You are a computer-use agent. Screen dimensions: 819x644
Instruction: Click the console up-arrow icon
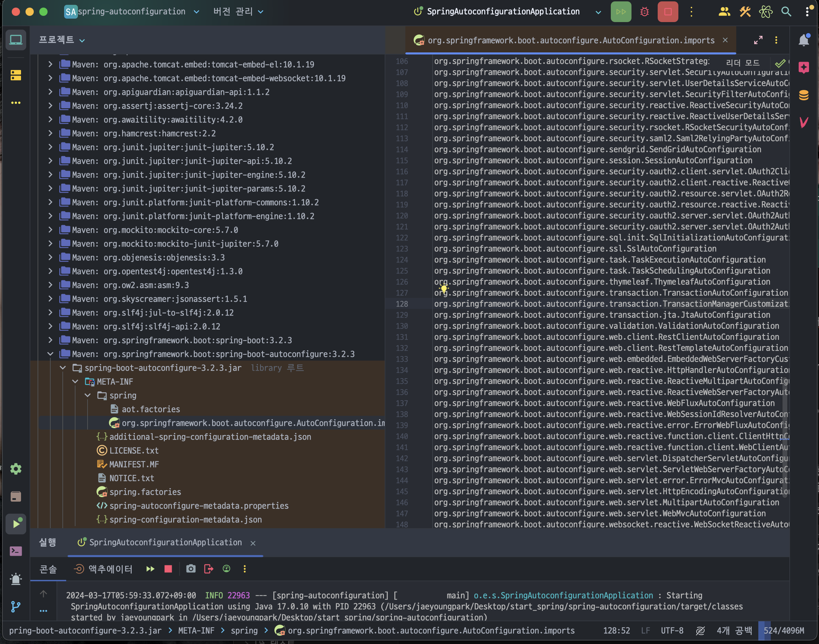43,594
